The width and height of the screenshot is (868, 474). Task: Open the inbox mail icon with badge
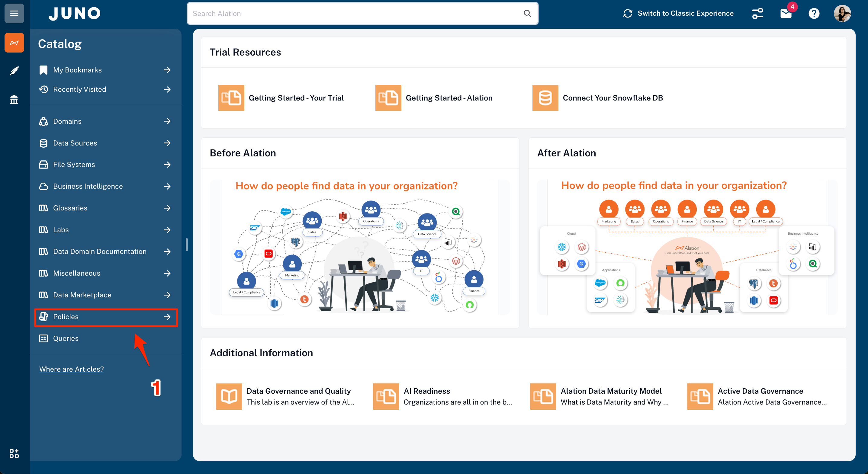786,14
